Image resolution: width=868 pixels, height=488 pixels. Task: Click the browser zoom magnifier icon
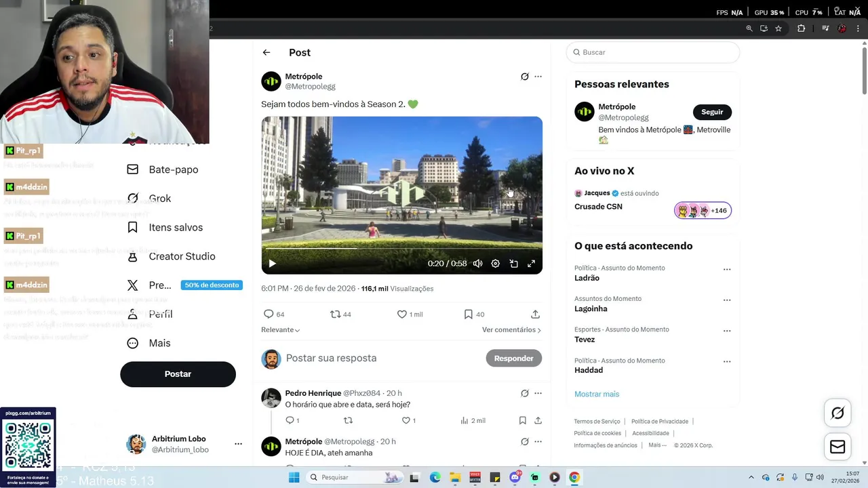749,28
